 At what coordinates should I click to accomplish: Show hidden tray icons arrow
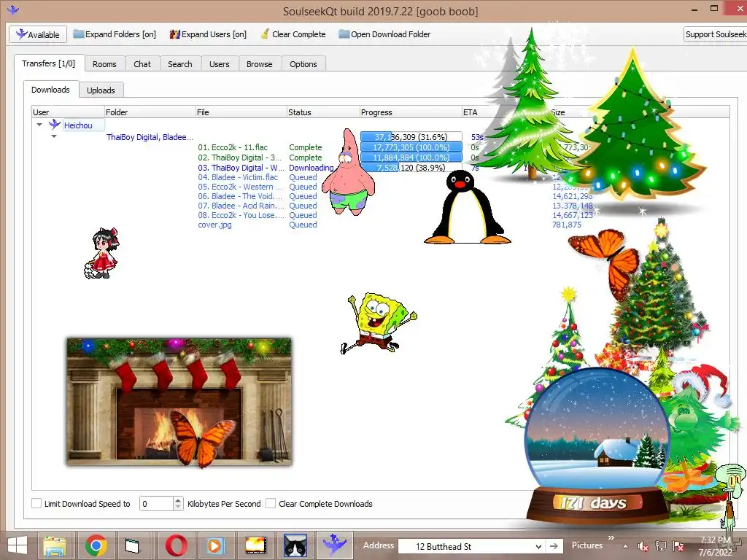tap(625, 546)
